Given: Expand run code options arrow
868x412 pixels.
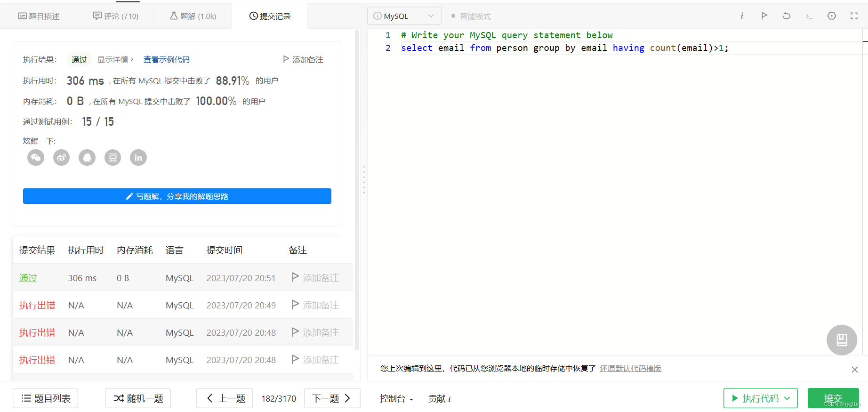Looking at the screenshot, I should pos(787,398).
